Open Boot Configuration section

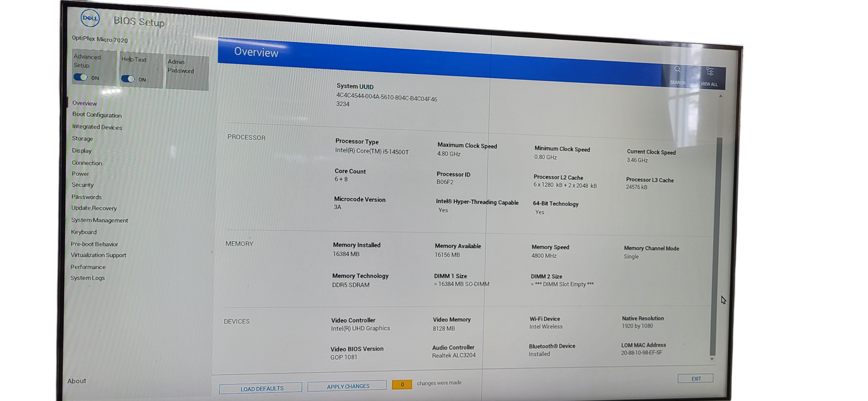[97, 115]
